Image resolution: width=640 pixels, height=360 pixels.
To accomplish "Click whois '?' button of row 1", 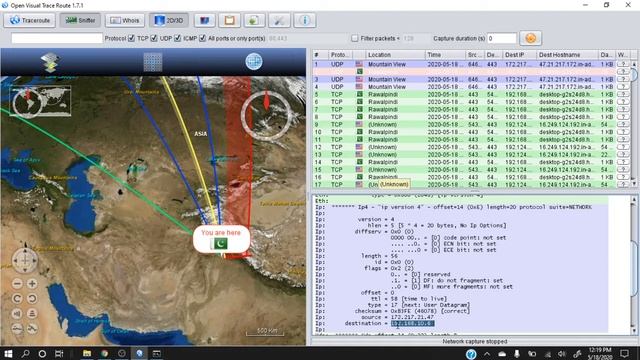I will coord(623,64).
